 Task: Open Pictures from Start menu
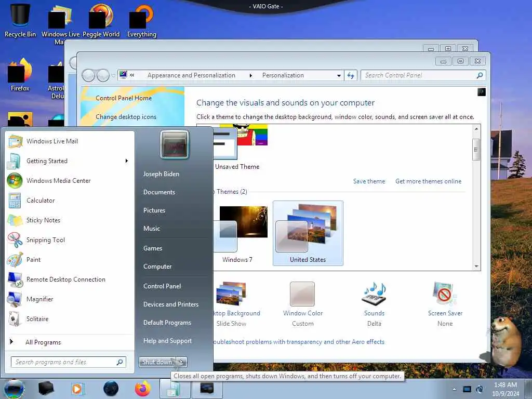[154, 210]
